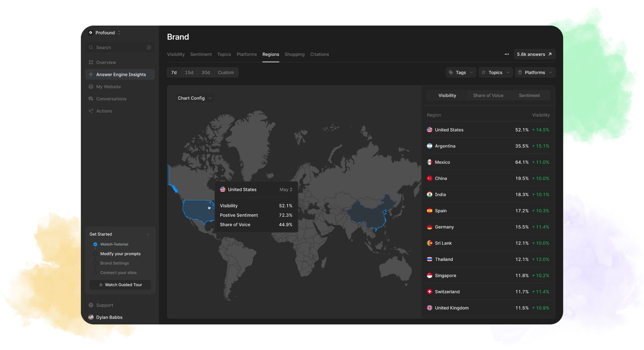Click the Singapore flag icon

pos(430,275)
